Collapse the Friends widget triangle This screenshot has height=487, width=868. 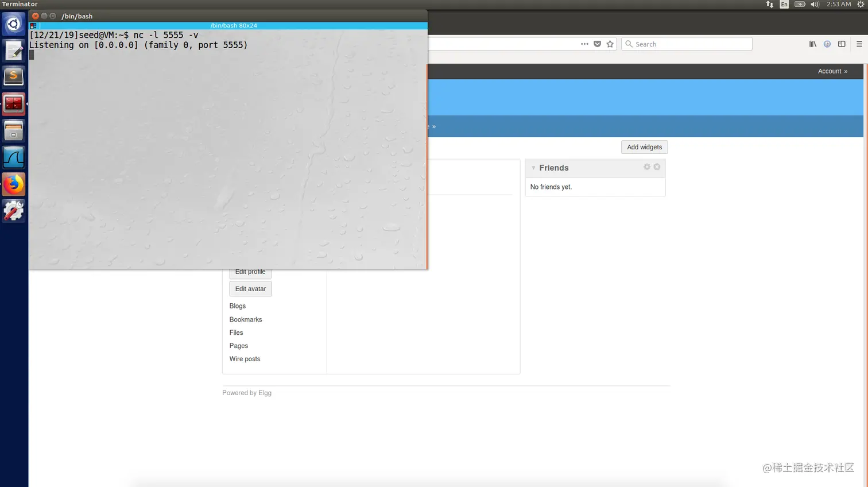tap(533, 168)
